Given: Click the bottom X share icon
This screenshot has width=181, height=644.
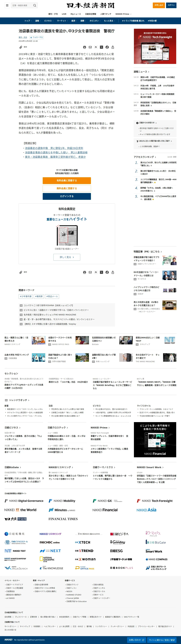Looking at the screenshot, I should pyautogui.click(x=101, y=272).
